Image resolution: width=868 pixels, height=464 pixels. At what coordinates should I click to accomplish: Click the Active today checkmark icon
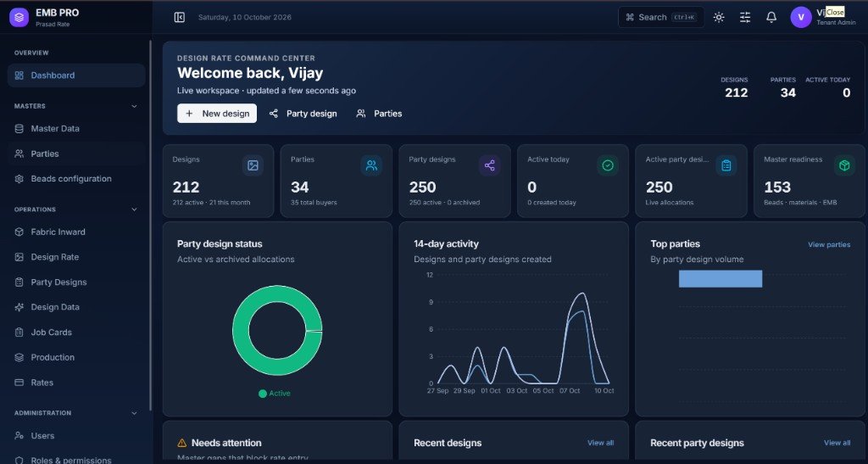pos(608,165)
